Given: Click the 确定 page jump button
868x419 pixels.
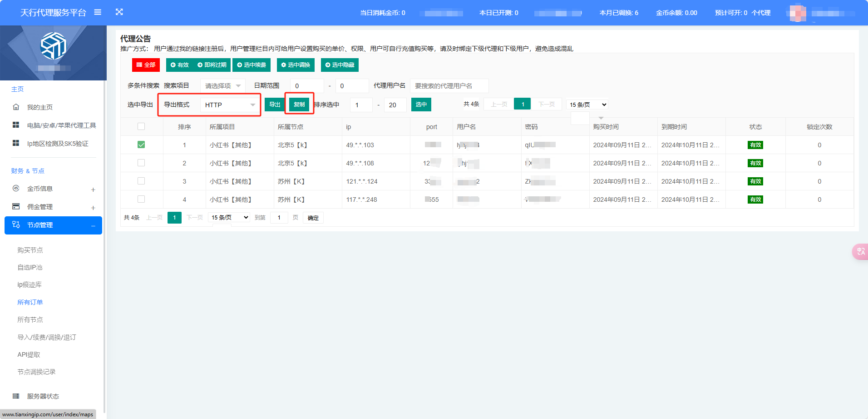Looking at the screenshot, I should click(313, 218).
